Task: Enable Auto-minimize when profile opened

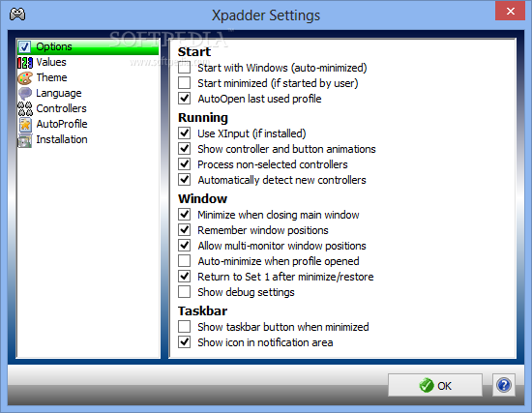Action: (x=184, y=261)
